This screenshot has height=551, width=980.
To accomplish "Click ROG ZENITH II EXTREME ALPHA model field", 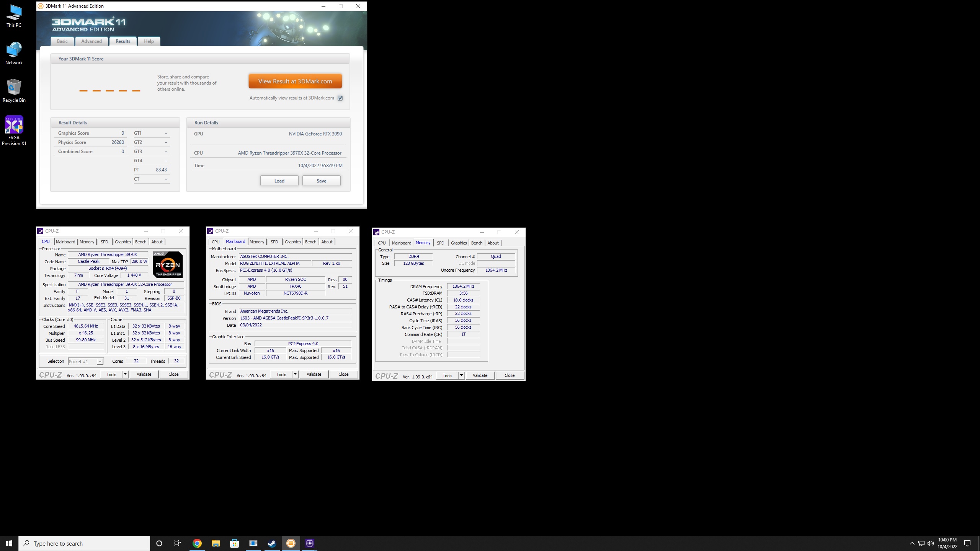I will click(x=274, y=263).
